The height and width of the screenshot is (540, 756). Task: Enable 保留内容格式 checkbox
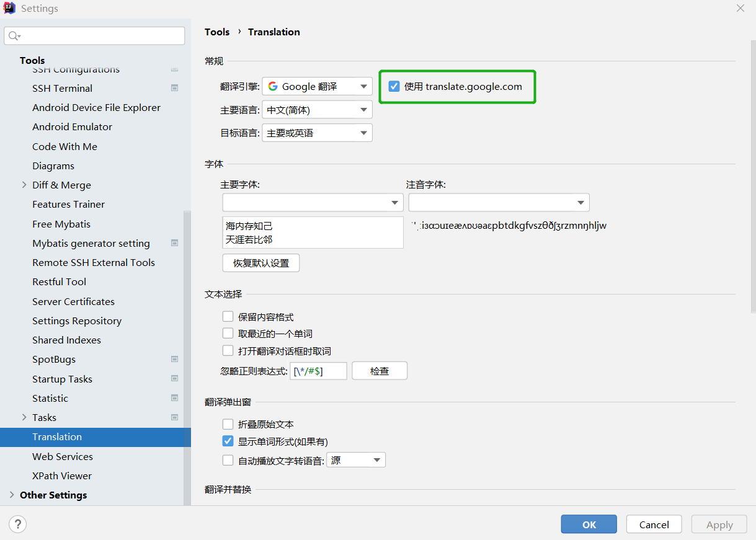228,316
